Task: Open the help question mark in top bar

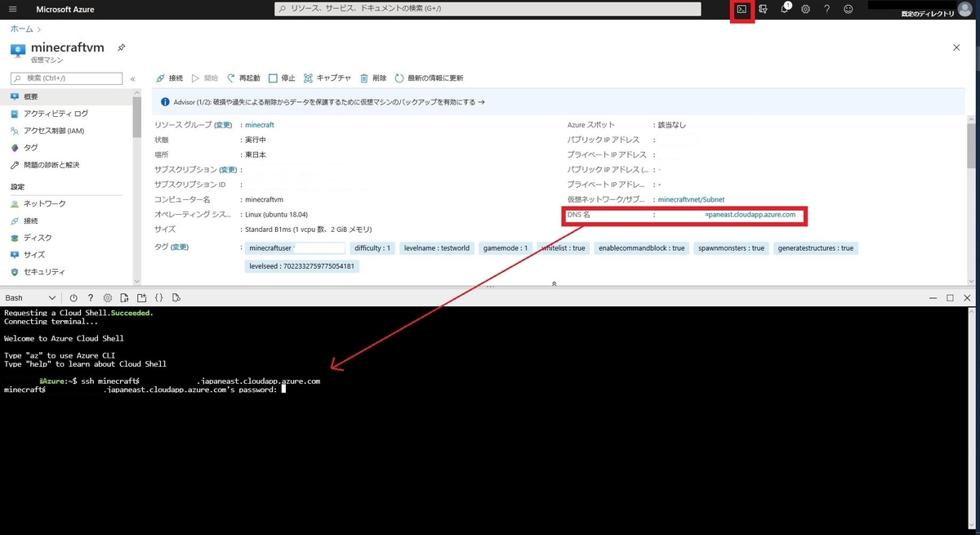Action: click(826, 9)
